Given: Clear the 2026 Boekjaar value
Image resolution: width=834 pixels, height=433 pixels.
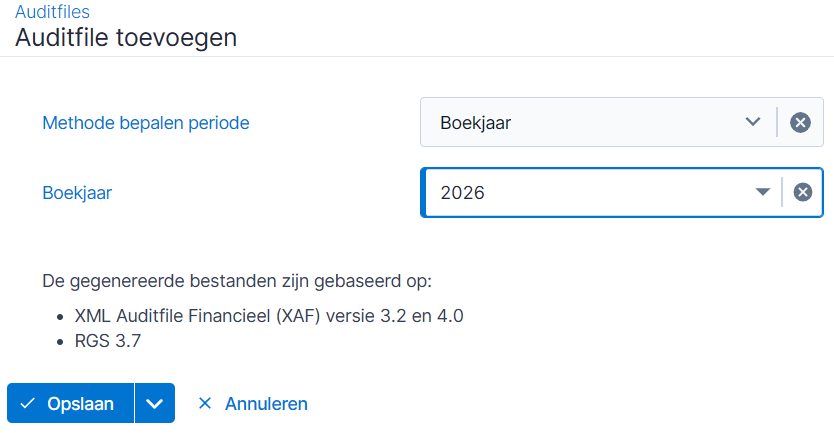Looking at the screenshot, I should click(803, 192).
